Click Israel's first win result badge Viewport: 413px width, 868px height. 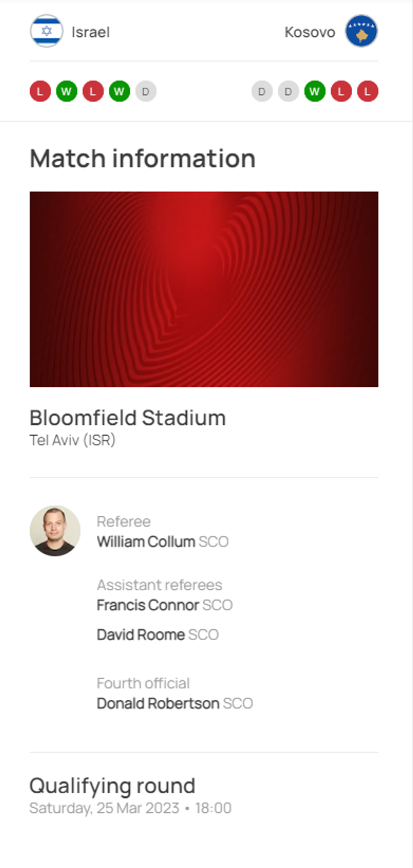click(x=67, y=92)
